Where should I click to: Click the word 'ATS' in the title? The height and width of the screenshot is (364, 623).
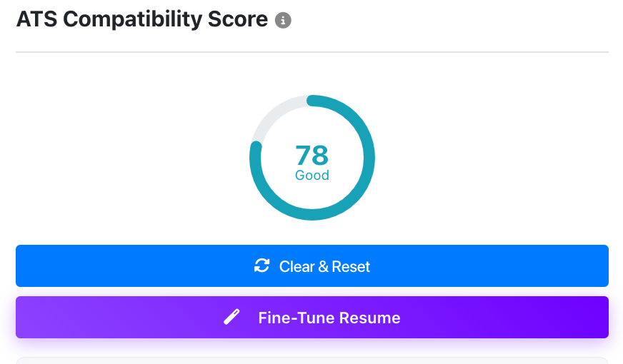36,20
